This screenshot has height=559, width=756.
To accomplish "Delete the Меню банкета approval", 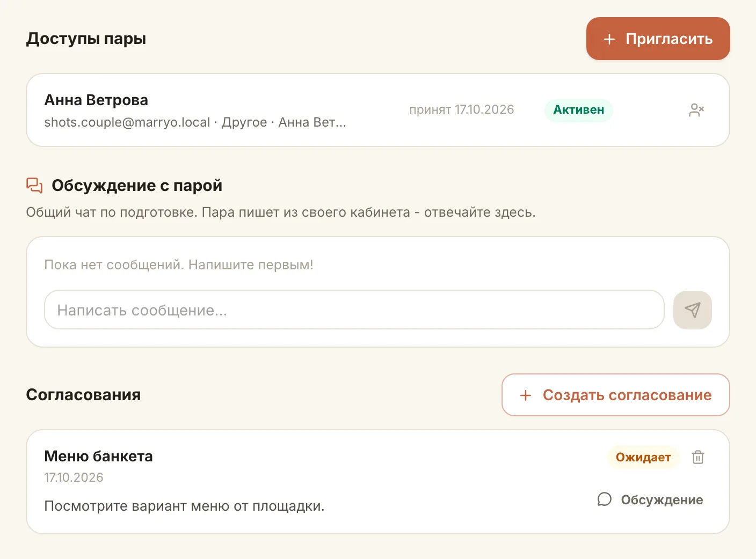I will (x=698, y=457).
